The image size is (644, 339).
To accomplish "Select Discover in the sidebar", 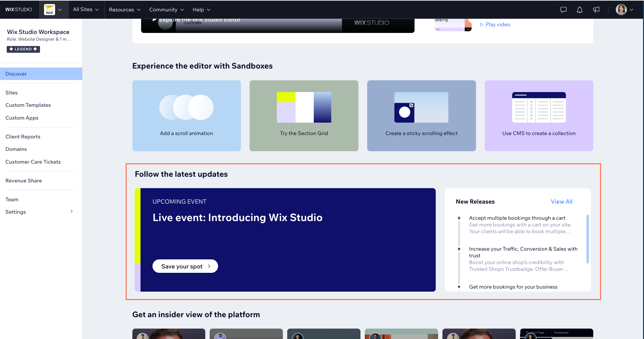I will [41, 74].
